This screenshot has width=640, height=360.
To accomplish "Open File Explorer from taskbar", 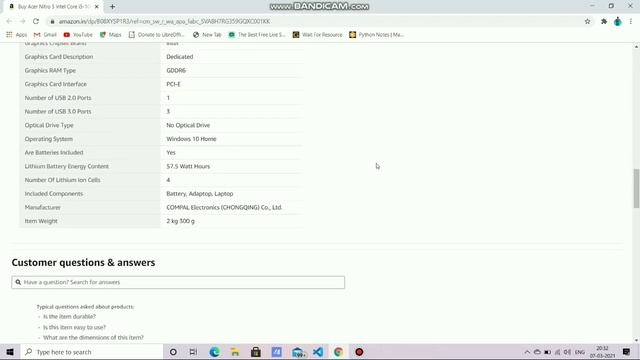I will (235, 352).
